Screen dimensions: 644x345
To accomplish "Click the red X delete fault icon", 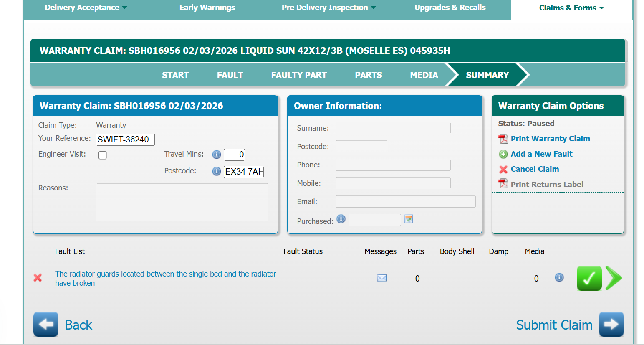I will 38,278.
